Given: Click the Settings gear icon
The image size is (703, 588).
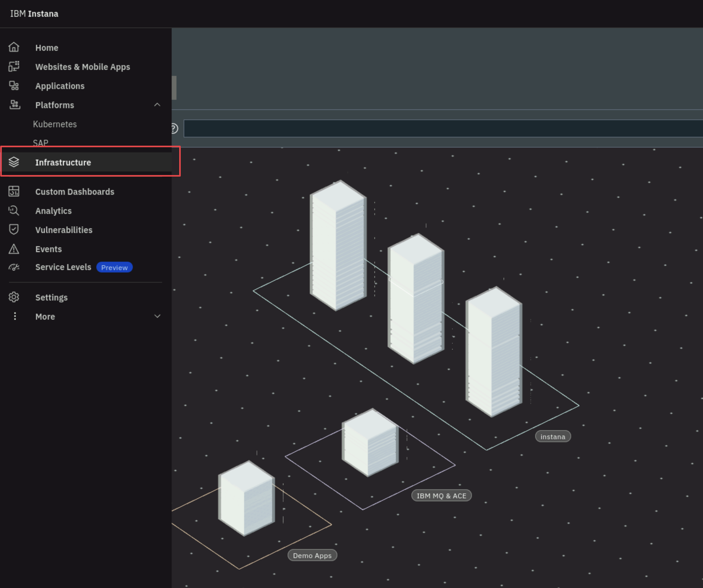Looking at the screenshot, I should click(x=14, y=297).
